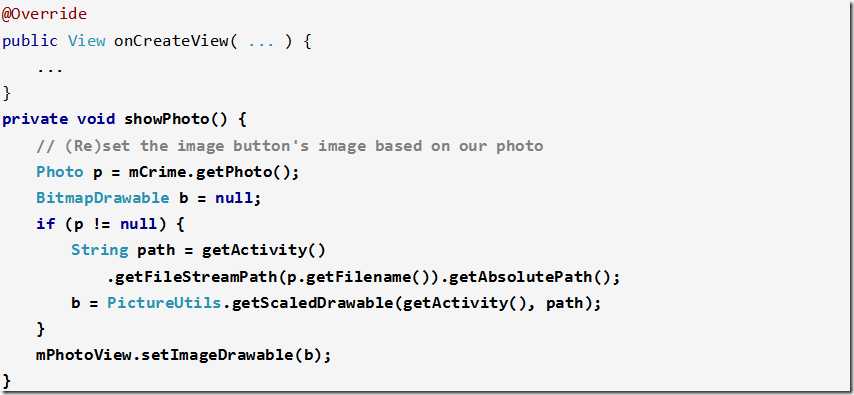
Task: Click the String type keyword
Action: pos(100,250)
